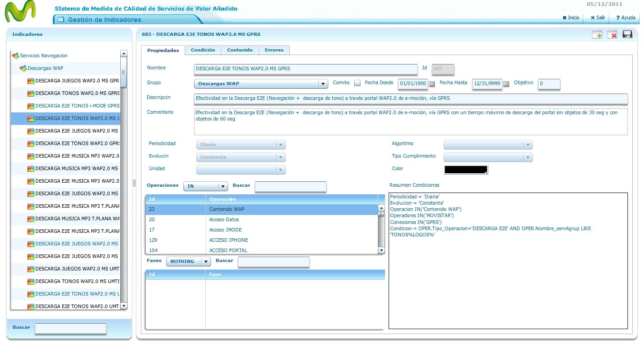Select operation row 129 ACCESO IPHONE
Image resolution: width=644 pixels, height=343 pixels.
pos(262,240)
